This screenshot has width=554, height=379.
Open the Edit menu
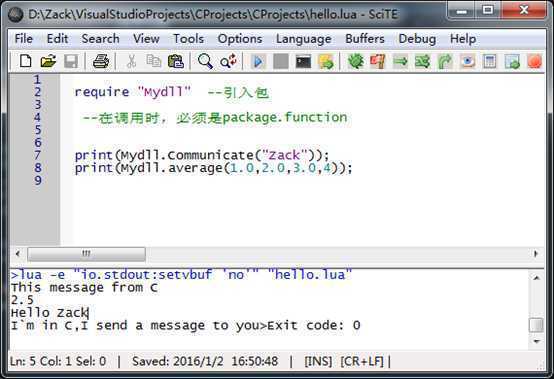tap(57, 39)
